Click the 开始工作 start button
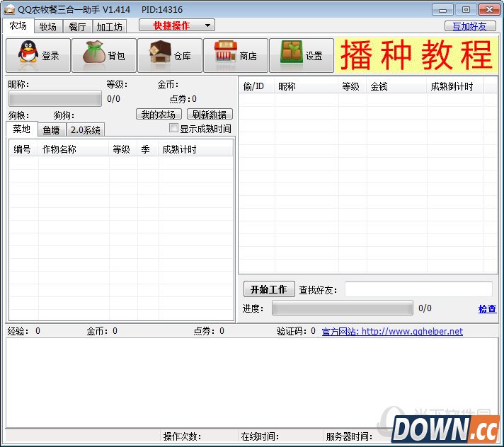The height and width of the screenshot is (447, 504). pyautogui.click(x=268, y=289)
